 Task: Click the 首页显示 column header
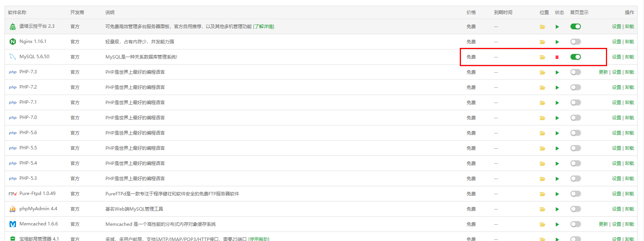pyautogui.click(x=579, y=13)
